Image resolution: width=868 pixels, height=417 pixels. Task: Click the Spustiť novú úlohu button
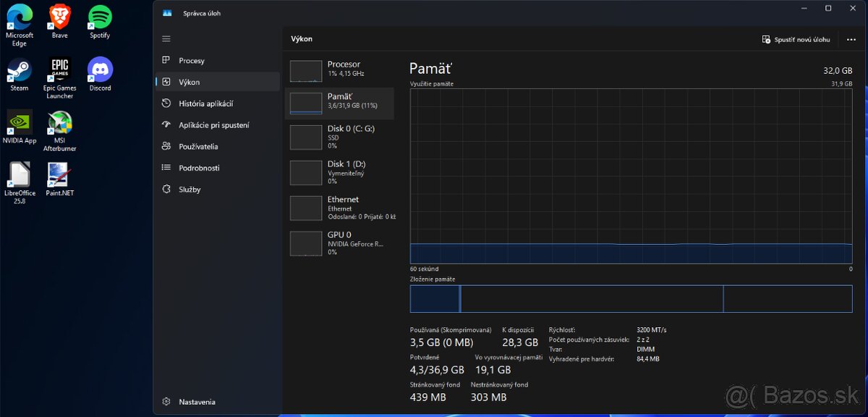(x=796, y=39)
